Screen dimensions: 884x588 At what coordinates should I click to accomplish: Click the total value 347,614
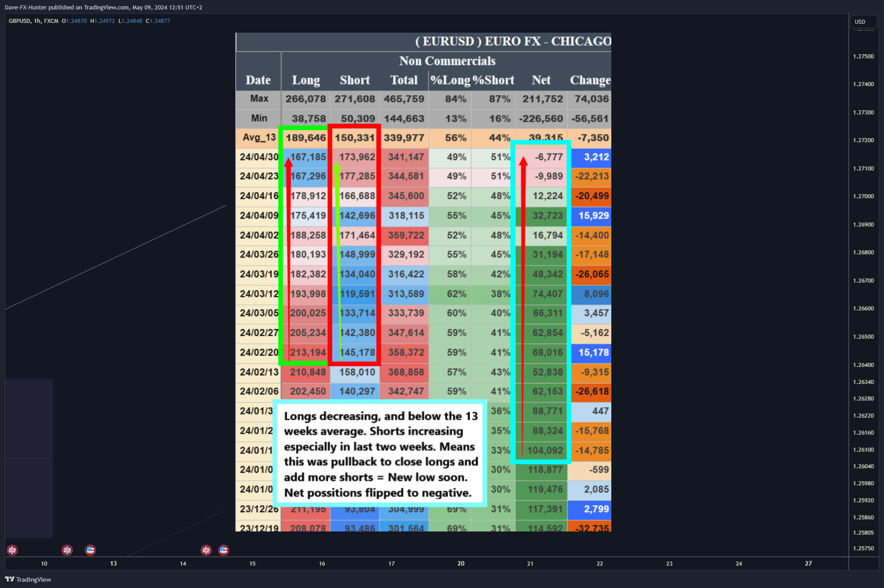pyautogui.click(x=406, y=333)
